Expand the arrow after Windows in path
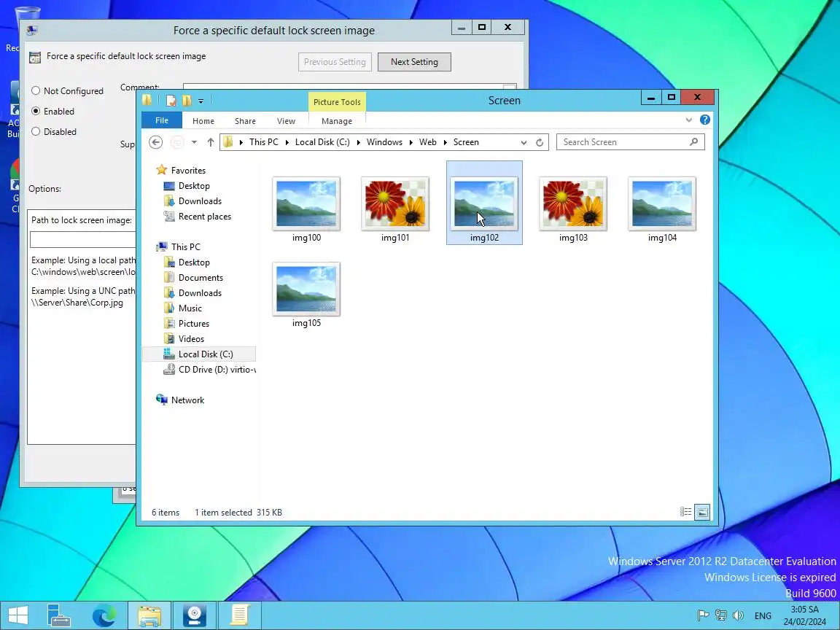Screen dimensions: 840x630 [x=411, y=142]
